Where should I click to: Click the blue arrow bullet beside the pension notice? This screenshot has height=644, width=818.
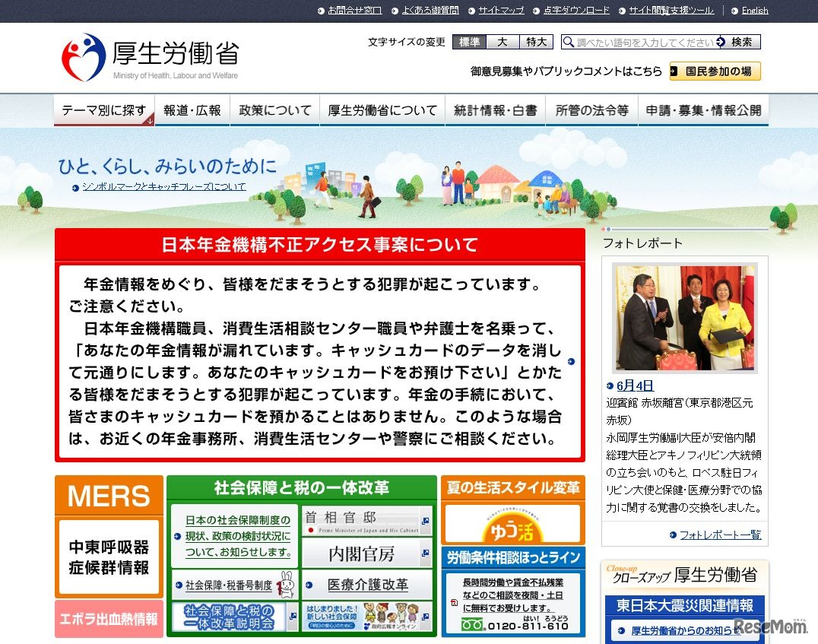coord(571,361)
